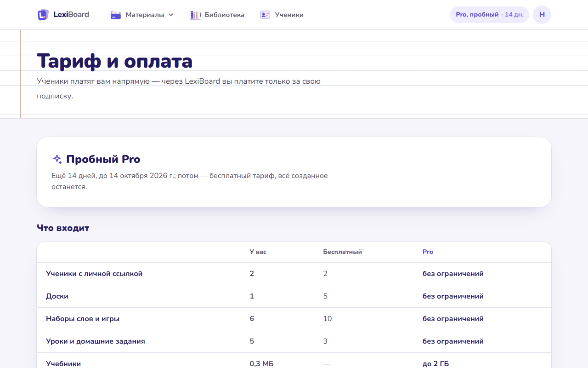
Task: Click the Ученики contact card icon
Action: [265, 15]
